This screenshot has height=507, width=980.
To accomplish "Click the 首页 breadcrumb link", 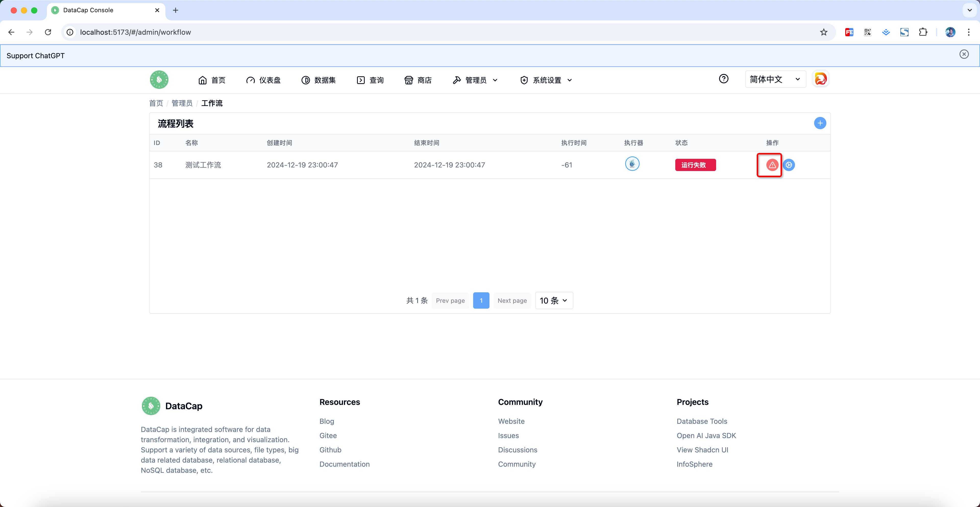I will 156,103.
